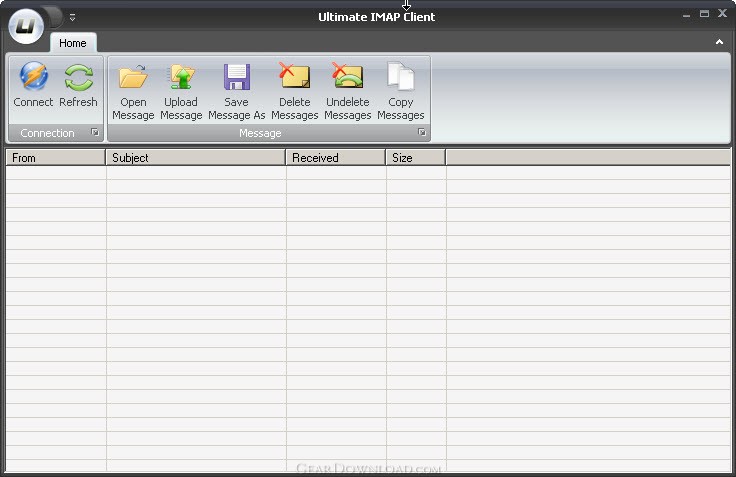
Task: Sort by the Subject column header
Action: click(x=196, y=158)
